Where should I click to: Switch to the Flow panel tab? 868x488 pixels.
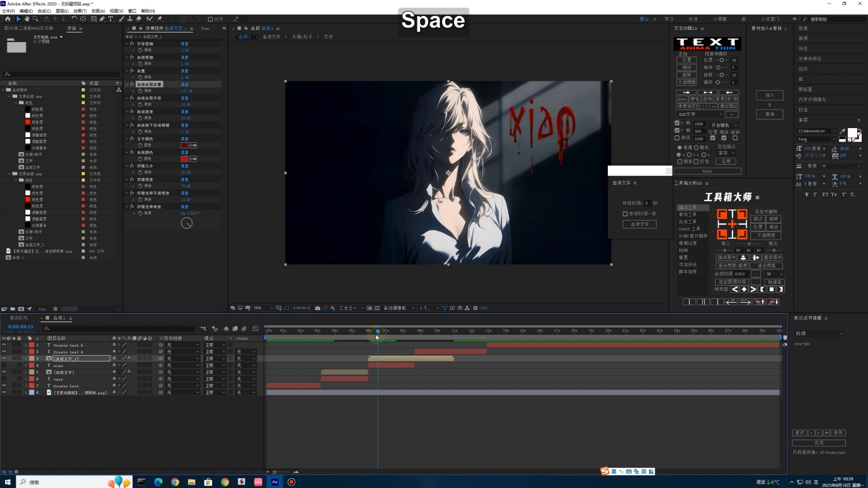pos(205,29)
